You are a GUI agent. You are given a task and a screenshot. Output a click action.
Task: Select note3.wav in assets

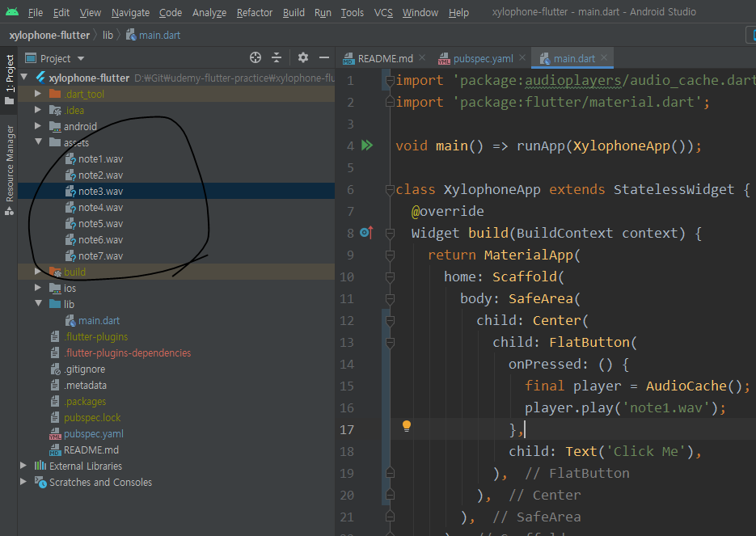100,191
